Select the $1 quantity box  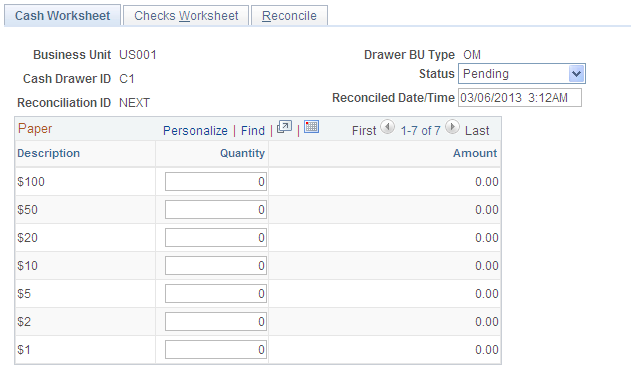coord(216,350)
